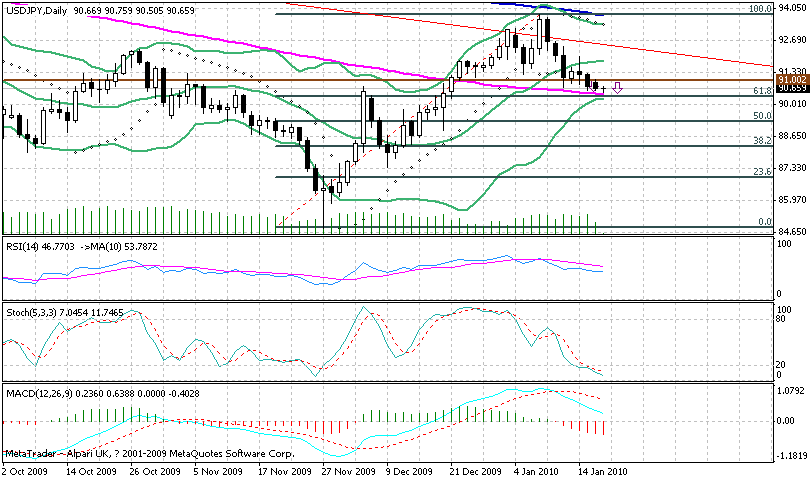Click the 90.010 price axis label
Viewport: 811px width, 479px height.
pos(791,103)
